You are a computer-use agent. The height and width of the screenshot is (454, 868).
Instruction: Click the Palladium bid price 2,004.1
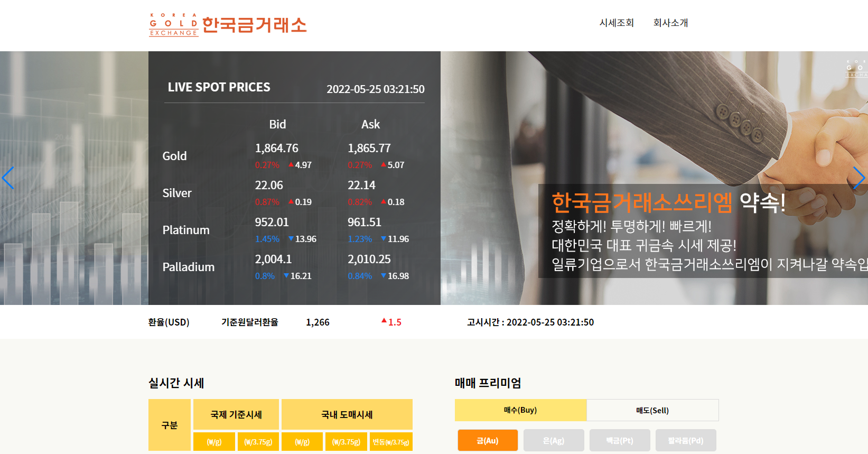click(274, 260)
